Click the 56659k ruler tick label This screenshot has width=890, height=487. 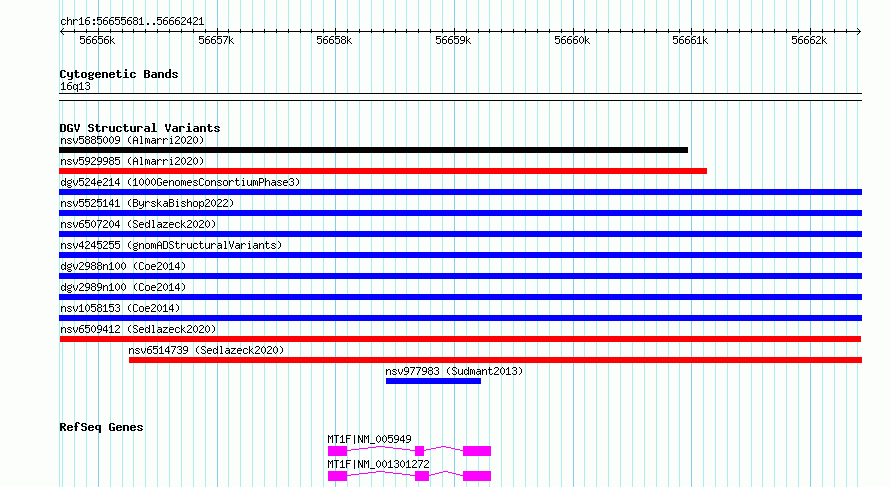tap(453, 40)
